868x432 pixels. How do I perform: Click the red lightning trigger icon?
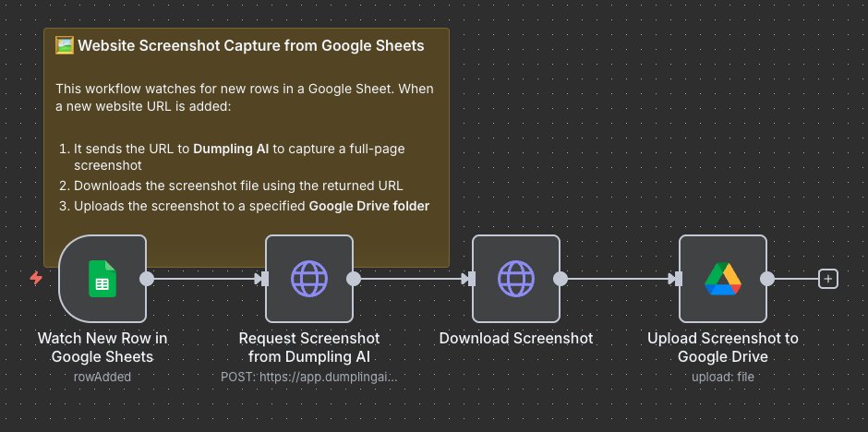[36, 278]
